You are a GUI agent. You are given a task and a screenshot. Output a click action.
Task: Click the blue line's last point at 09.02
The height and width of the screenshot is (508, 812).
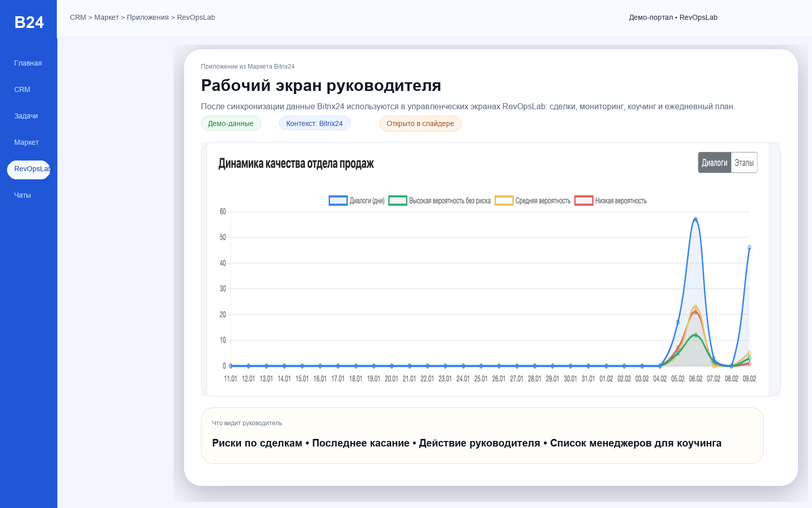[x=749, y=248]
